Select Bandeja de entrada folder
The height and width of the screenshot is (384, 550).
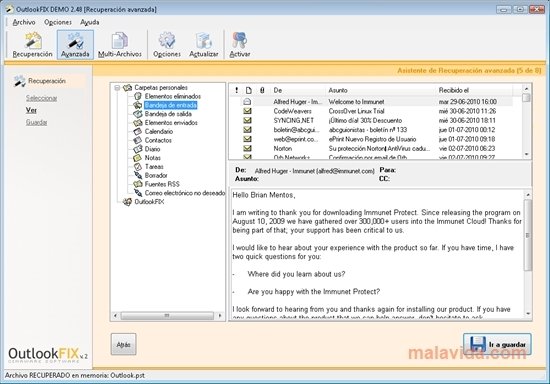(170, 105)
